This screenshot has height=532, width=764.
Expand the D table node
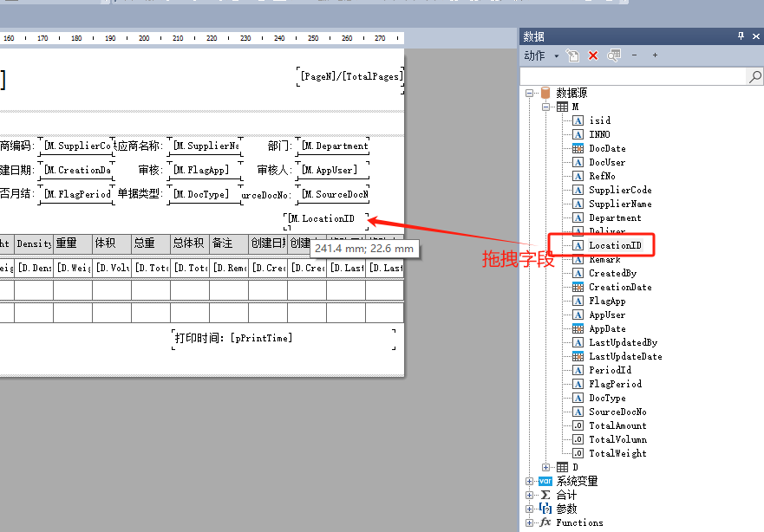(545, 467)
